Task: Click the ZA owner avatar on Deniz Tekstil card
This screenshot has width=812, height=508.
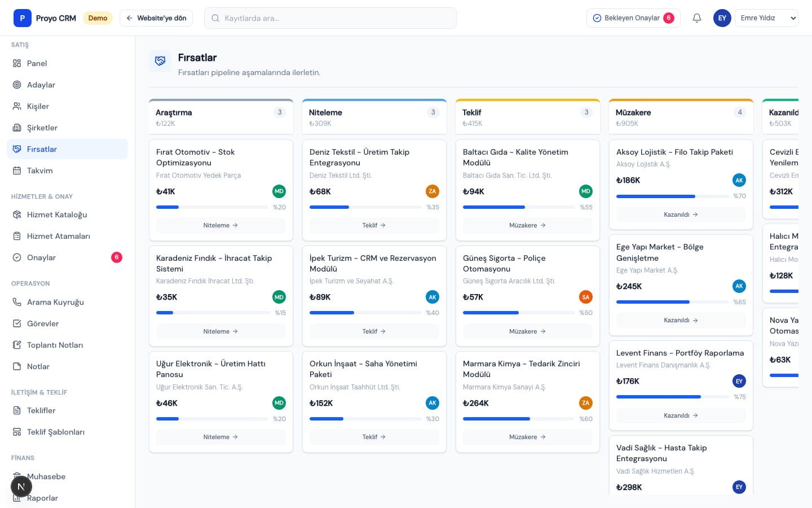Action: (x=433, y=191)
